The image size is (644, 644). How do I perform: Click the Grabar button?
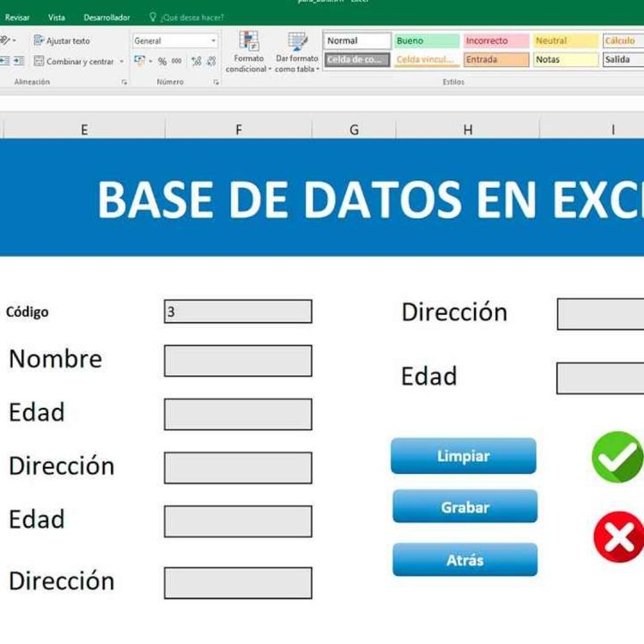[x=465, y=507]
